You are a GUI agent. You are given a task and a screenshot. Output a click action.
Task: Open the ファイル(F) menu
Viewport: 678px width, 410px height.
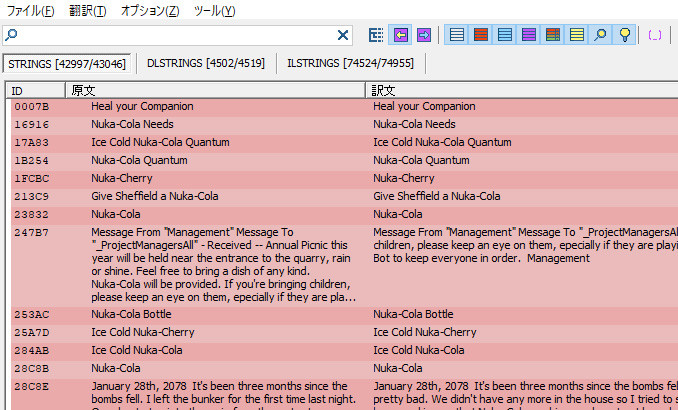(31, 10)
